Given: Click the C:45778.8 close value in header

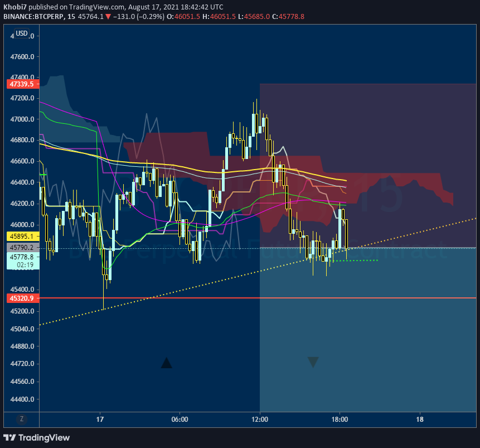Looking at the screenshot, I should (x=288, y=17).
